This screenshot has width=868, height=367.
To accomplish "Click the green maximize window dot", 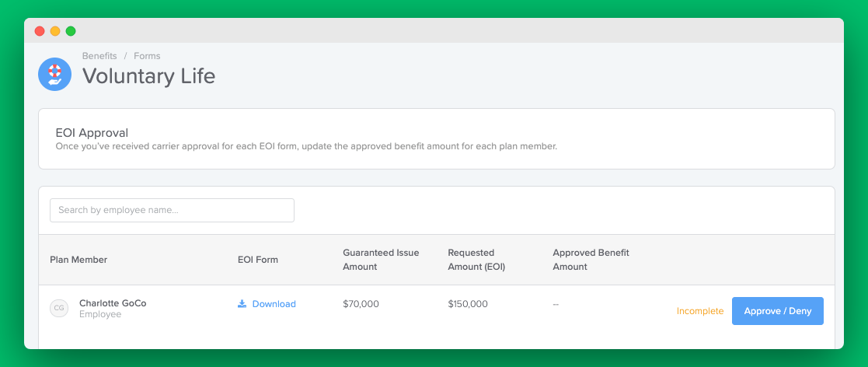I will 71,31.
